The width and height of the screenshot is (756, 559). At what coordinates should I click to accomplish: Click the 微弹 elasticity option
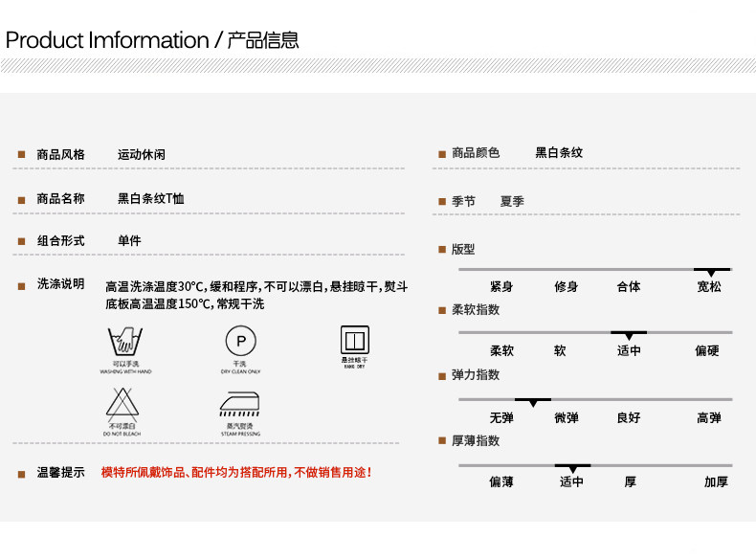pyautogui.click(x=566, y=417)
